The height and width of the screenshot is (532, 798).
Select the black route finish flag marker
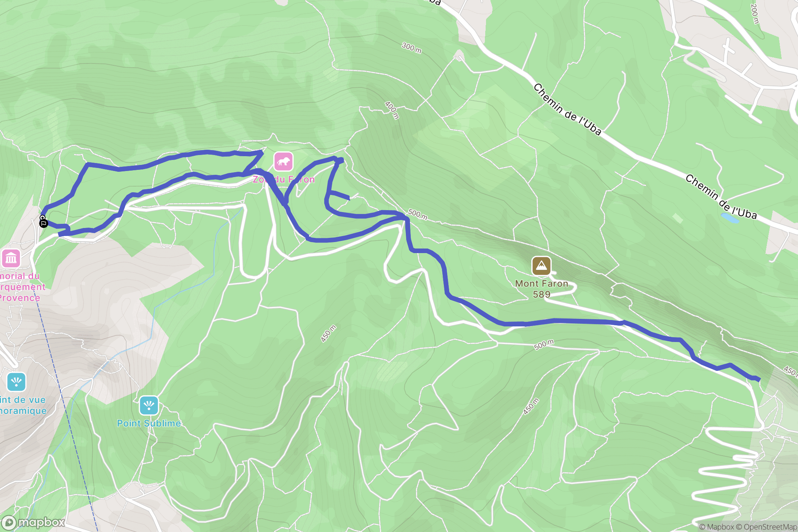tap(44, 223)
